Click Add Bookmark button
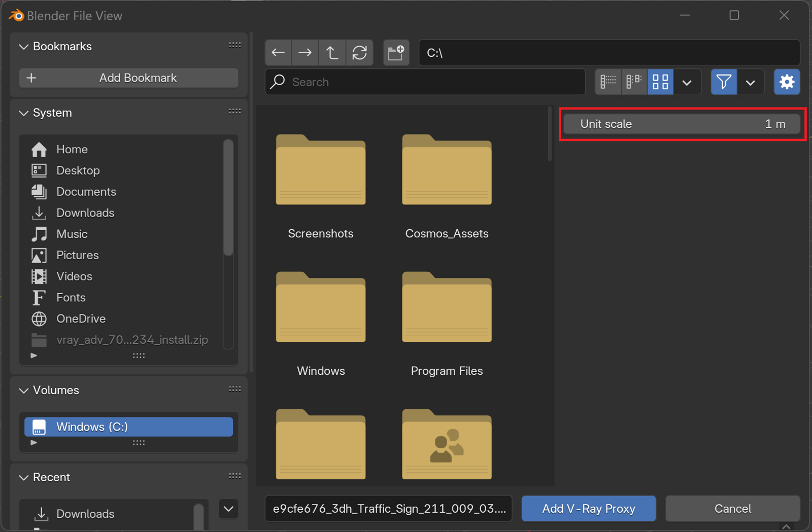The height and width of the screenshot is (532, 812). pos(128,78)
